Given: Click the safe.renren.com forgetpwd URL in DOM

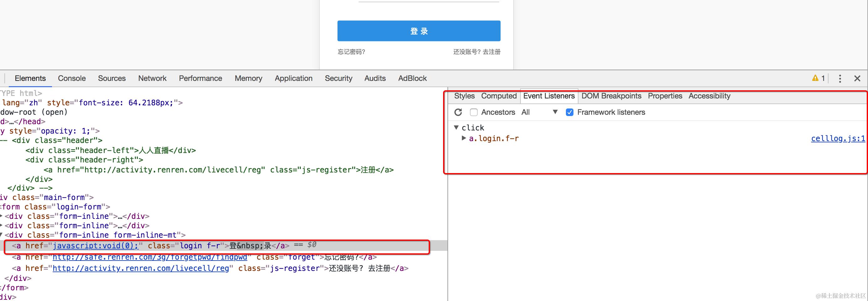Looking at the screenshot, I should [150, 257].
